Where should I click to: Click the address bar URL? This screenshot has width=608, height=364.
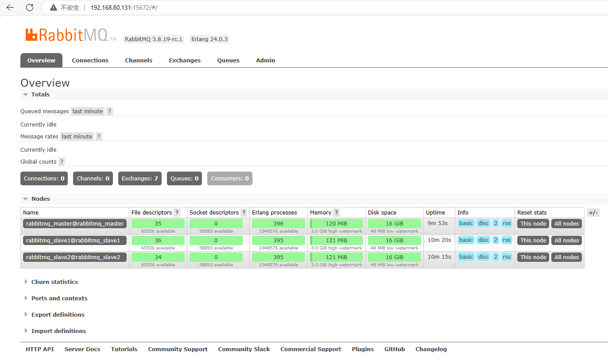click(x=124, y=8)
